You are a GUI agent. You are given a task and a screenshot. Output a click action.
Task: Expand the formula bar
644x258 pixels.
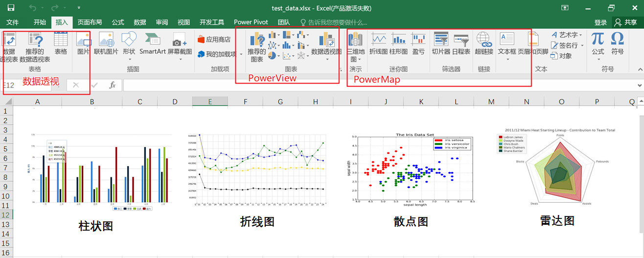point(639,85)
